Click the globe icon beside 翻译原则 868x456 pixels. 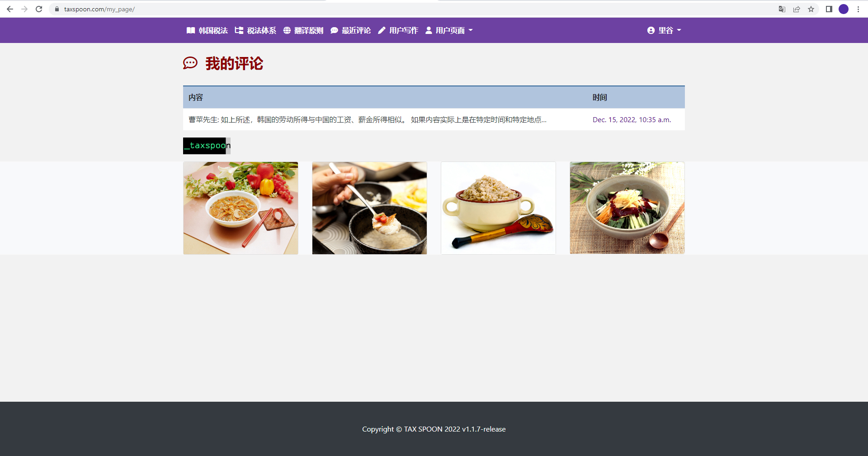coord(287,30)
